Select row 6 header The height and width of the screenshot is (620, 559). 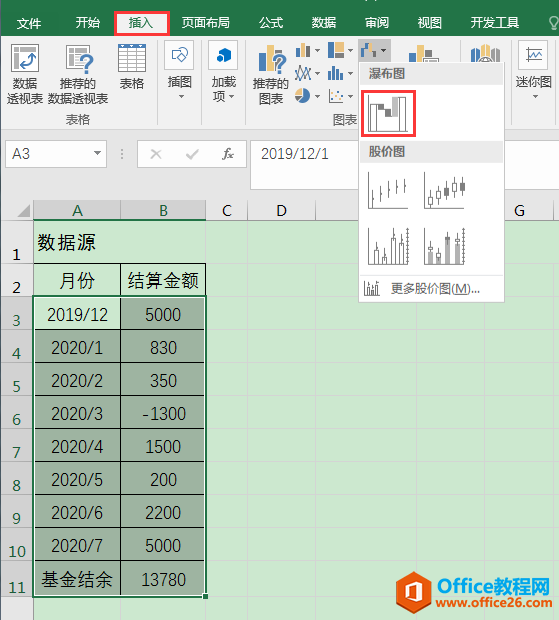[17, 413]
